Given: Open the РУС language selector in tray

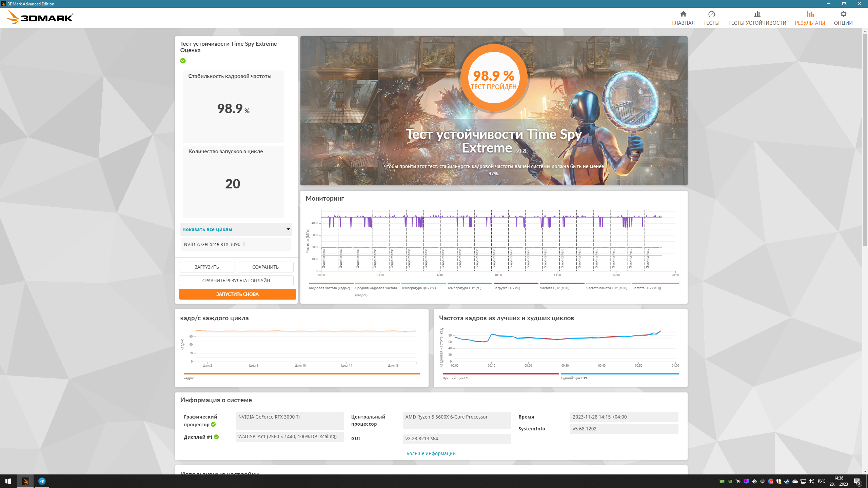Looking at the screenshot, I should click(821, 481).
